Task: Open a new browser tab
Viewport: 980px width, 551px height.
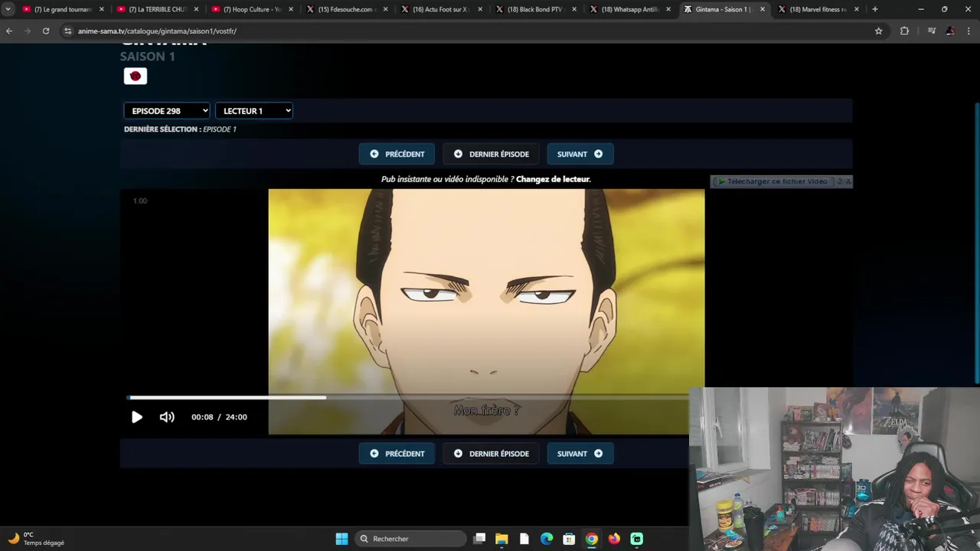Action: tap(875, 9)
